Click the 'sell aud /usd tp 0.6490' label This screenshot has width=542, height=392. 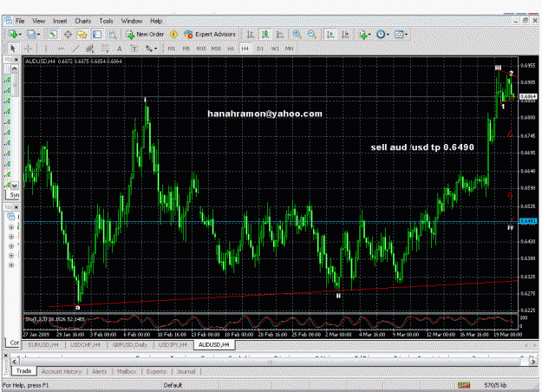[422, 147]
